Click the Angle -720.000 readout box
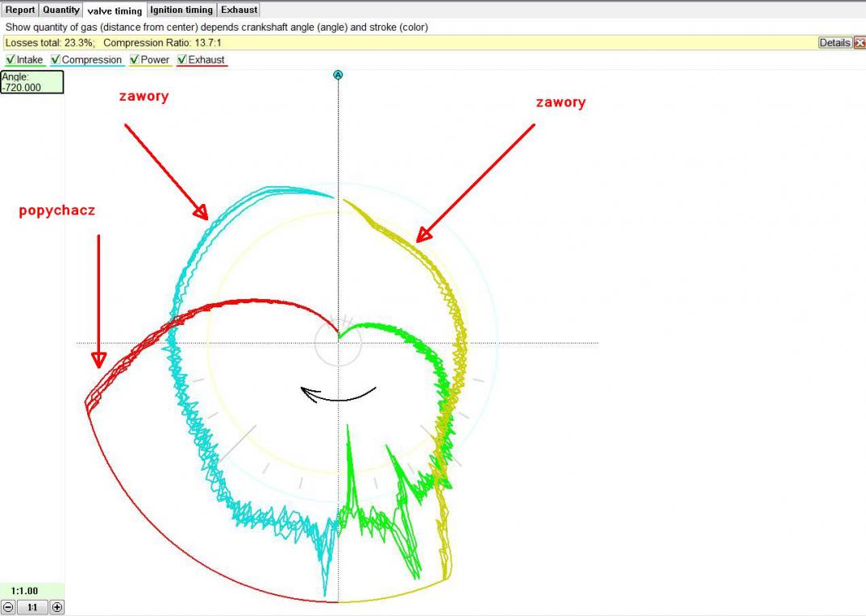 32,81
